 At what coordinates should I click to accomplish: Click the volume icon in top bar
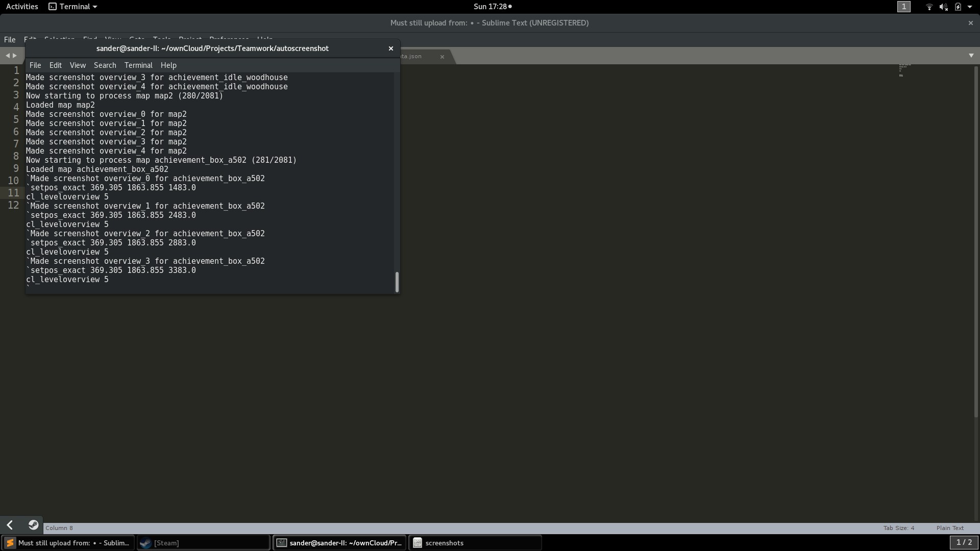pyautogui.click(x=943, y=7)
